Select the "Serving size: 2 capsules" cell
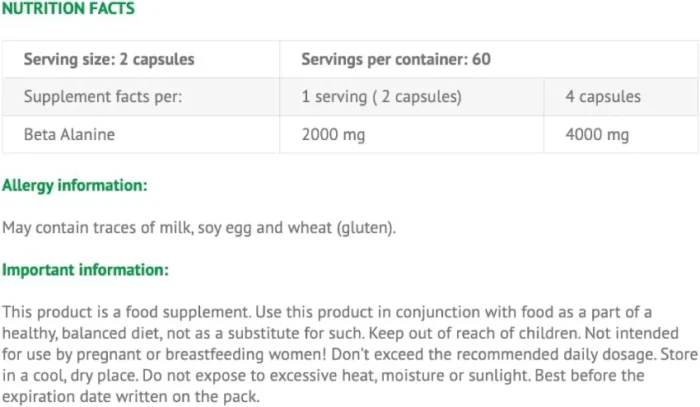The width and height of the screenshot is (700, 407). click(x=109, y=59)
